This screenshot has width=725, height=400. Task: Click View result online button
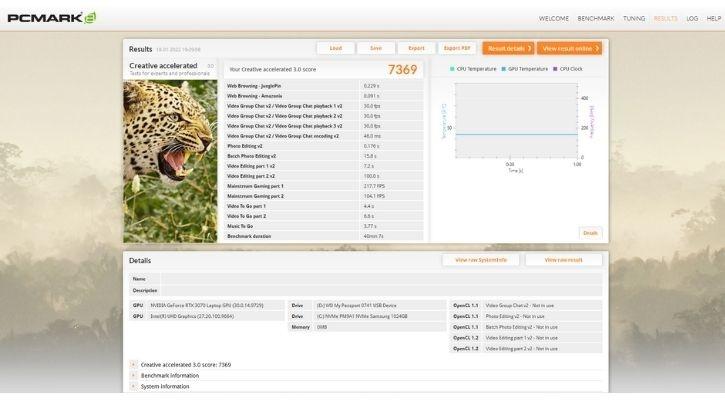click(x=570, y=48)
